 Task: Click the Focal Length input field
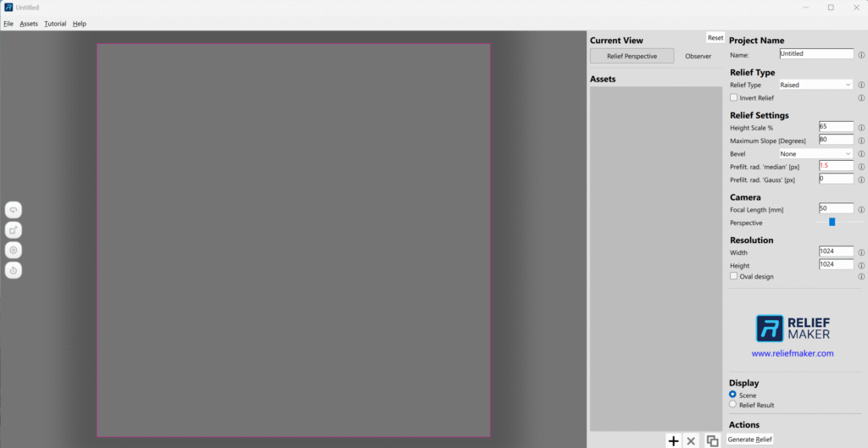pos(836,208)
